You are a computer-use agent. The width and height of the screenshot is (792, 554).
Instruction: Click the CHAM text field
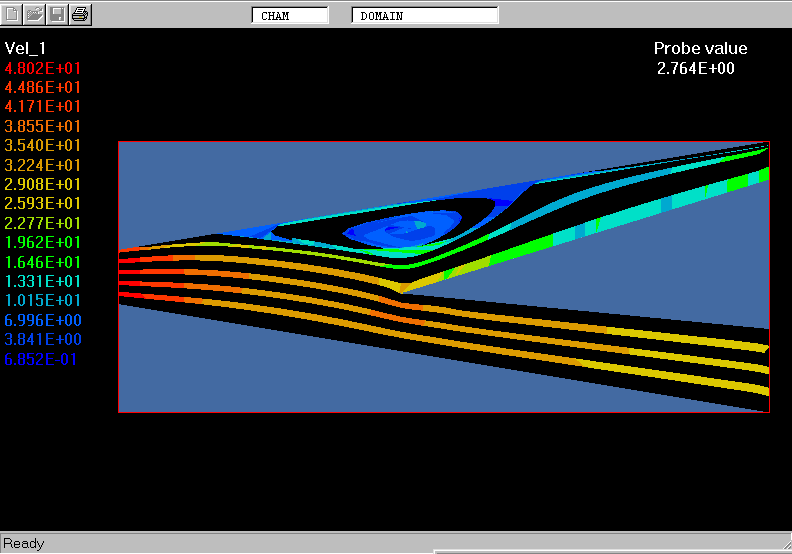pyautogui.click(x=289, y=16)
